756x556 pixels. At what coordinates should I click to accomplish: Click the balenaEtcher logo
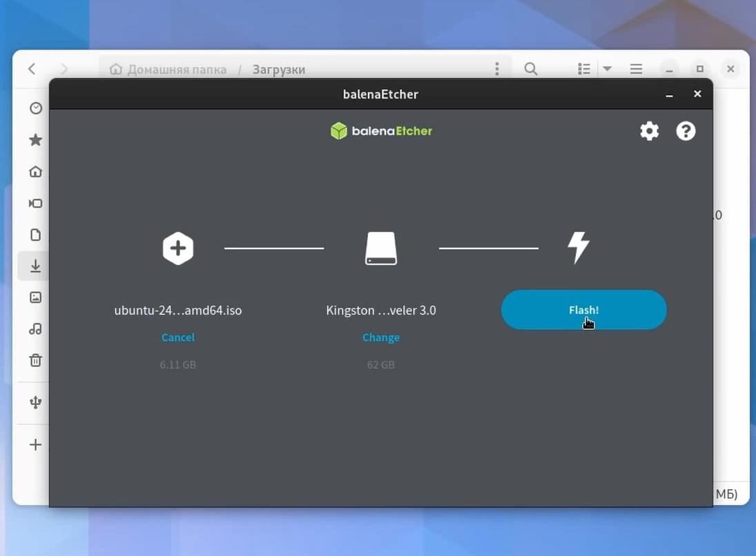(x=381, y=131)
